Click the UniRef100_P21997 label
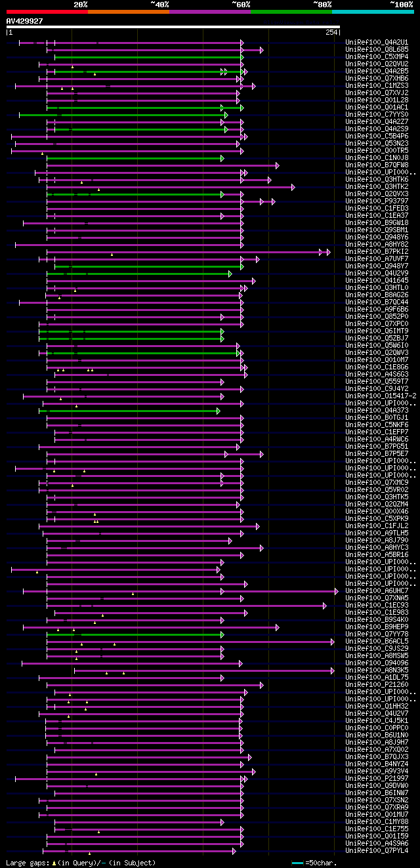This screenshot has height=868, width=420. 377,778
